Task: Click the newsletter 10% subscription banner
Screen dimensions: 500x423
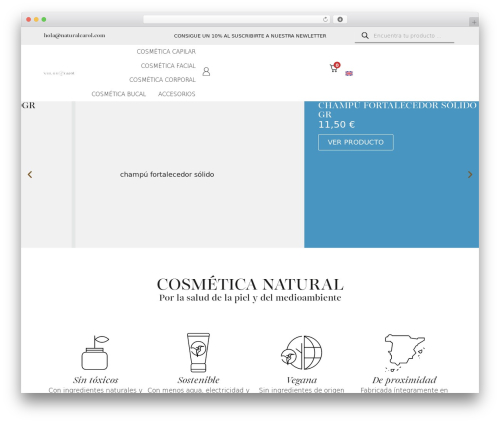Action: (250, 36)
